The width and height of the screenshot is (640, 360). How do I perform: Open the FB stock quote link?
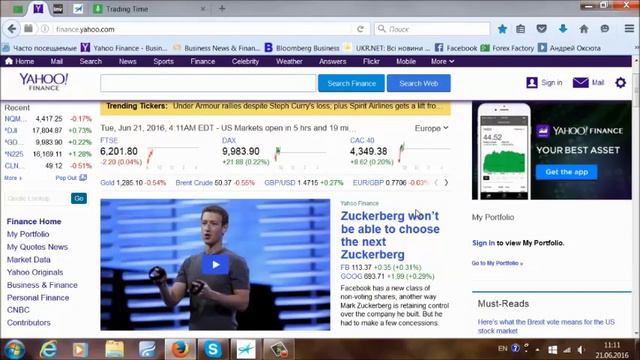[x=345, y=267]
